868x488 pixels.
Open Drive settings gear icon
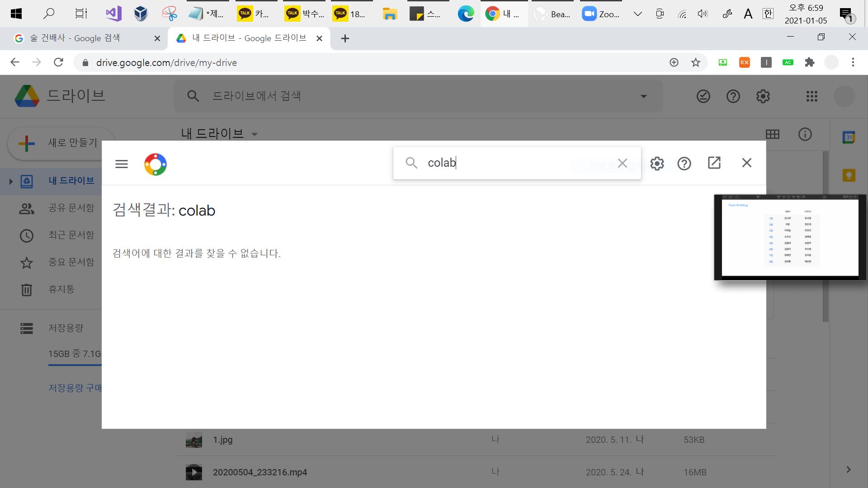click(763, 96)
